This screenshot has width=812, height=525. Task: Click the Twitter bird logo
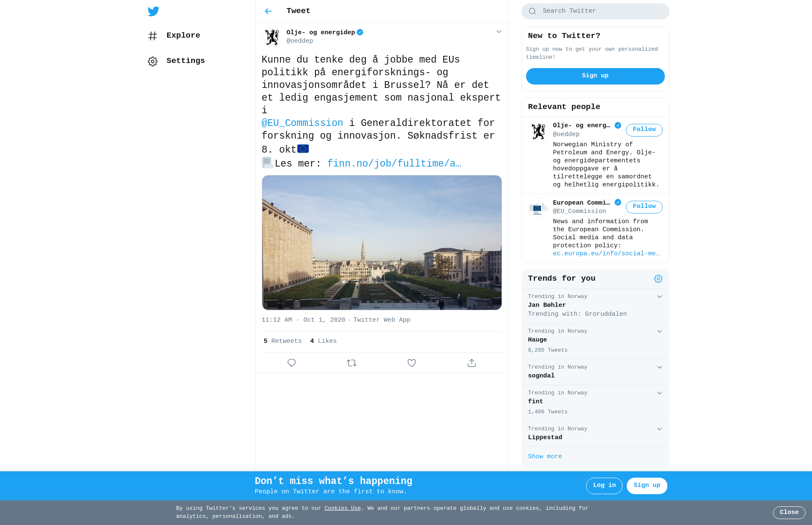[x=154, y=11]
